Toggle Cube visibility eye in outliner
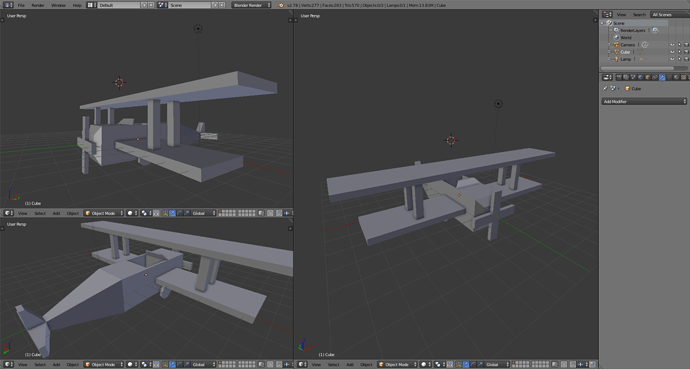This screenshot has height=369, width=690. click(672, 52)
